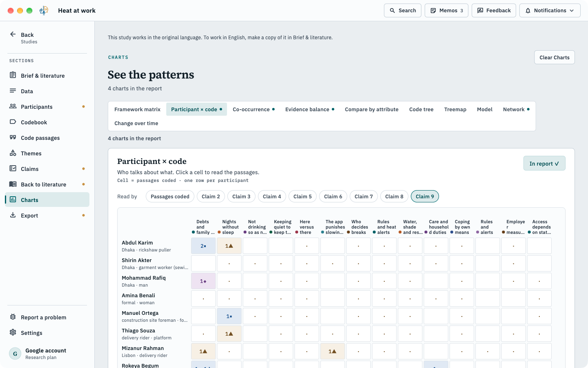Switch to Co-occurrence chart tab
The width and height of the screenshot is (588, 368).
(254, 110)
